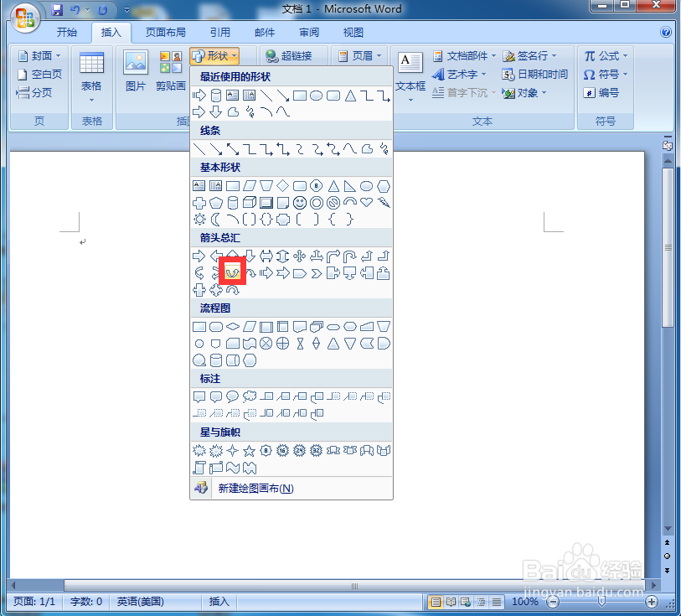This screenshot has height=616, width=681.
Task: Select the sun shape
Action: [x=199, y=220]
